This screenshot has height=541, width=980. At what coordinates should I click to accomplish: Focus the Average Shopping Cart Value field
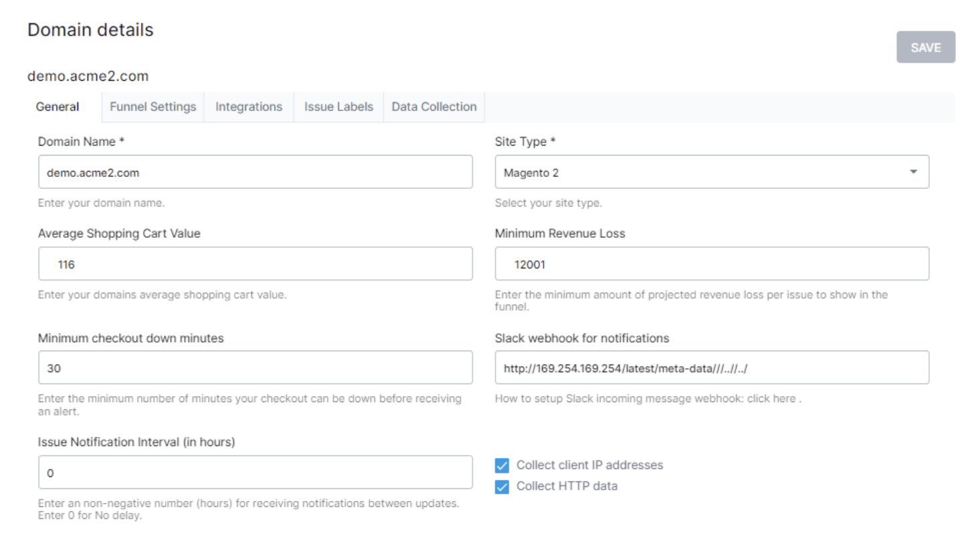pyautogui.click(x=255, y=264)
